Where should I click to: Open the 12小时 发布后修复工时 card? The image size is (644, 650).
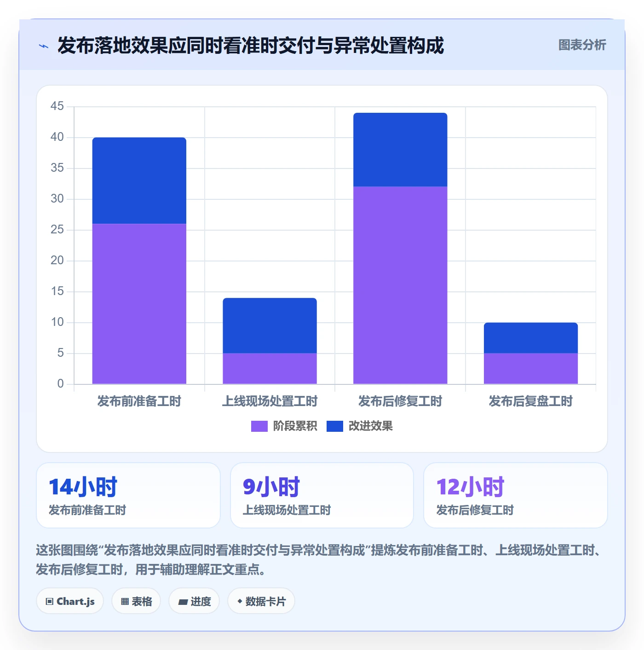[x=516, y=495]
